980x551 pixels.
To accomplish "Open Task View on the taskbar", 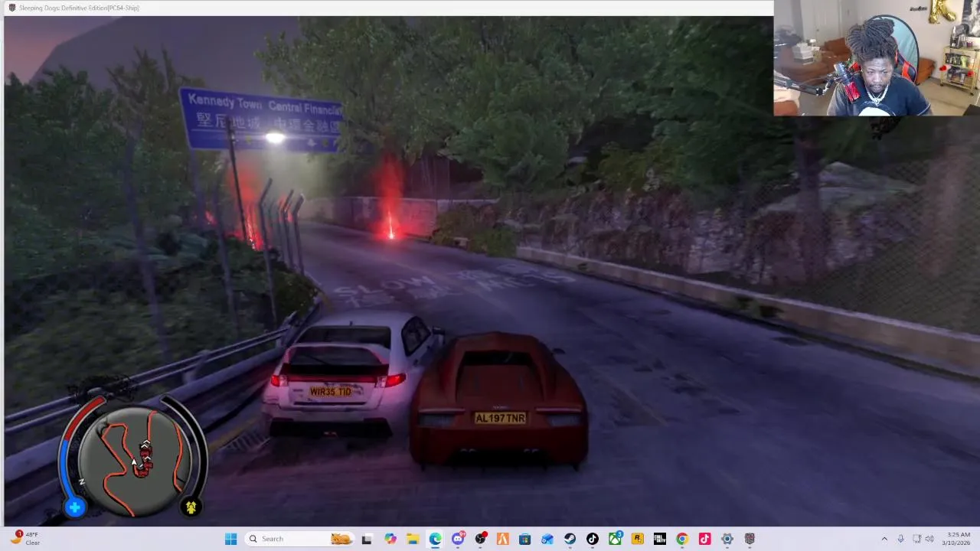I will (367, 539).
